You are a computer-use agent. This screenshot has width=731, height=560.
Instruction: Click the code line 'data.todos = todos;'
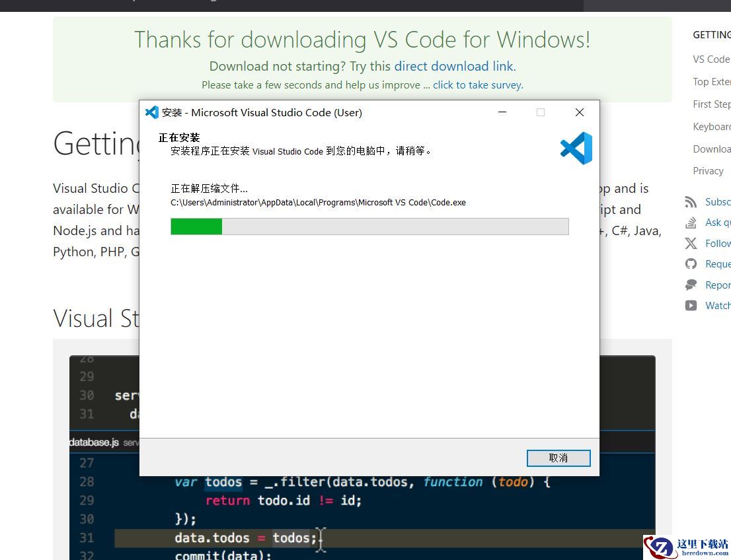point(246,538)
